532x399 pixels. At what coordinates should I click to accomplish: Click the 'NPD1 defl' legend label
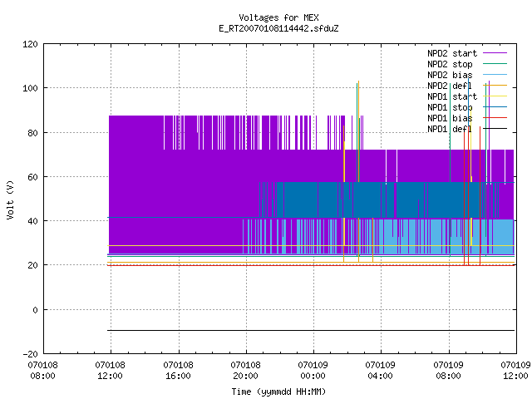[450, 129]
